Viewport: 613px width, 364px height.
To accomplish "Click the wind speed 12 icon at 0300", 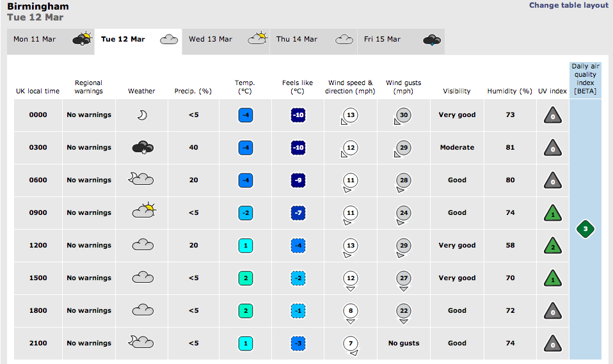I will (x=349, y=149).
